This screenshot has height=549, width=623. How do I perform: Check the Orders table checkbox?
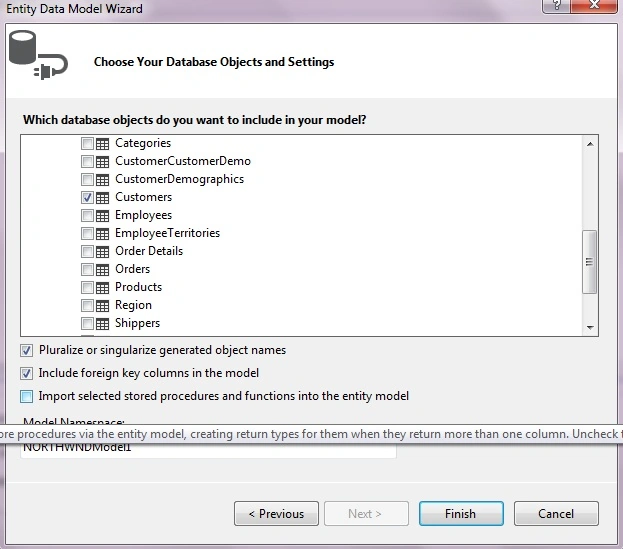[x=87, y=269]
